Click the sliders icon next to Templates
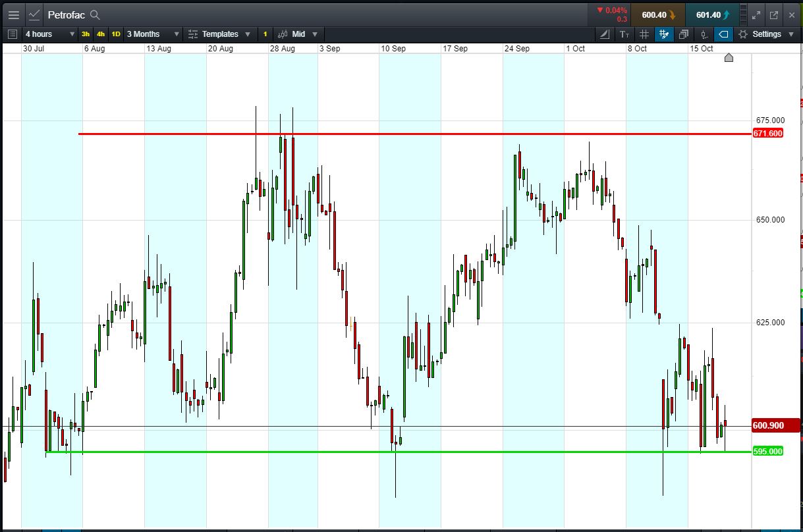The image size is (803, 532). click(x=193, y=34)
